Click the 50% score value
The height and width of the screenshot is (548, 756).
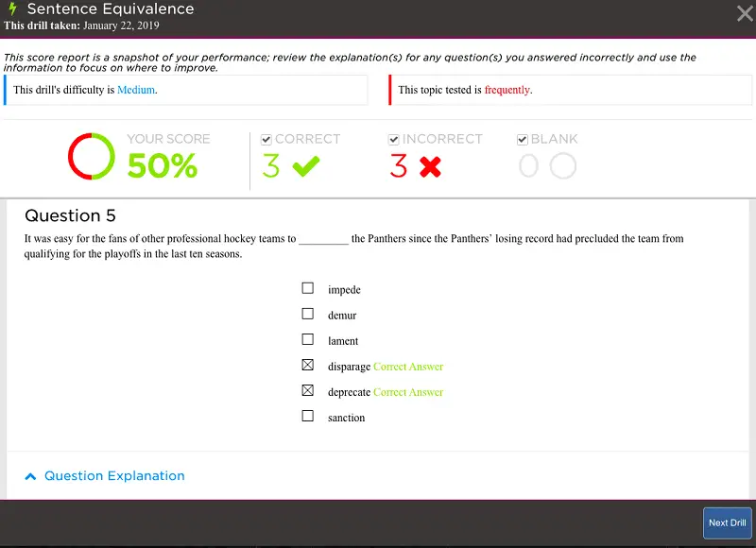tap(162, 166)
